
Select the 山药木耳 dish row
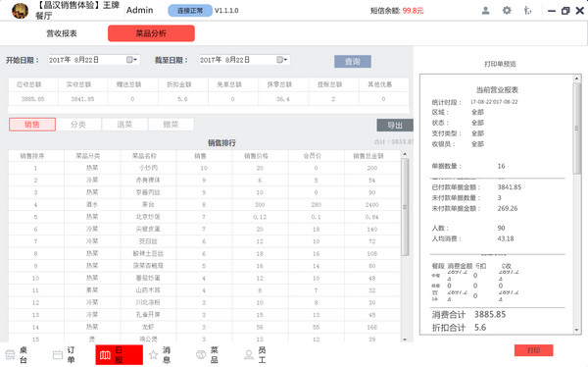[x=205, y=290]
